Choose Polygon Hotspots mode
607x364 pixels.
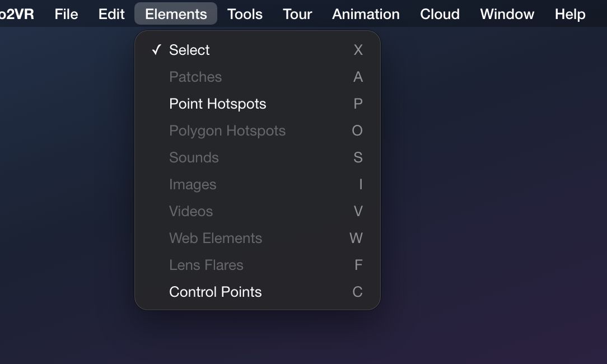(x=258, y=130)
